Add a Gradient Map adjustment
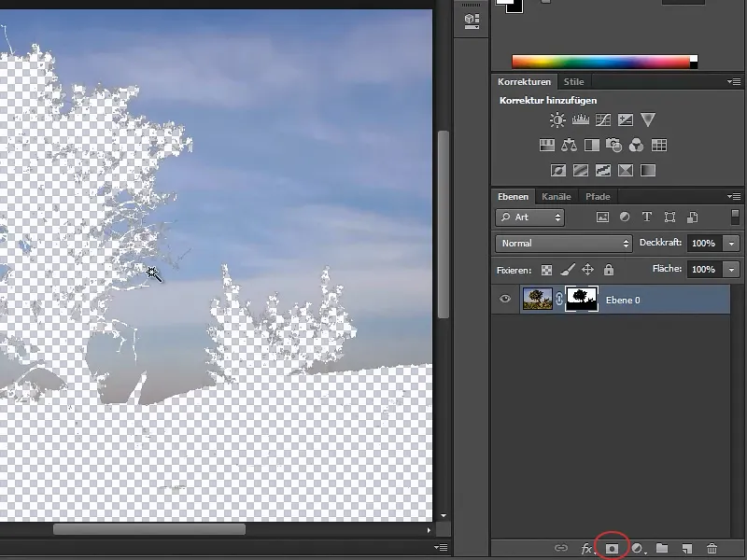 click(648, 170)
